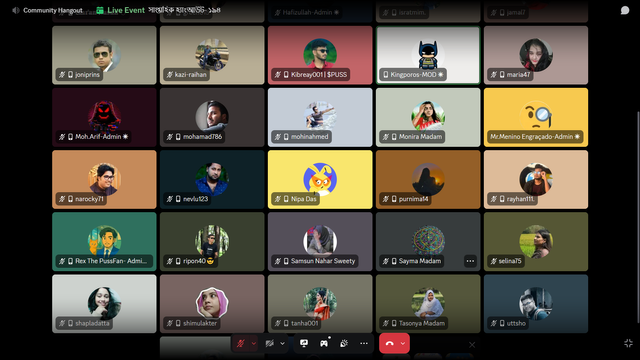
Task: Select Rex The PussFan- Admi... tile
Action: tap(104, 242)
